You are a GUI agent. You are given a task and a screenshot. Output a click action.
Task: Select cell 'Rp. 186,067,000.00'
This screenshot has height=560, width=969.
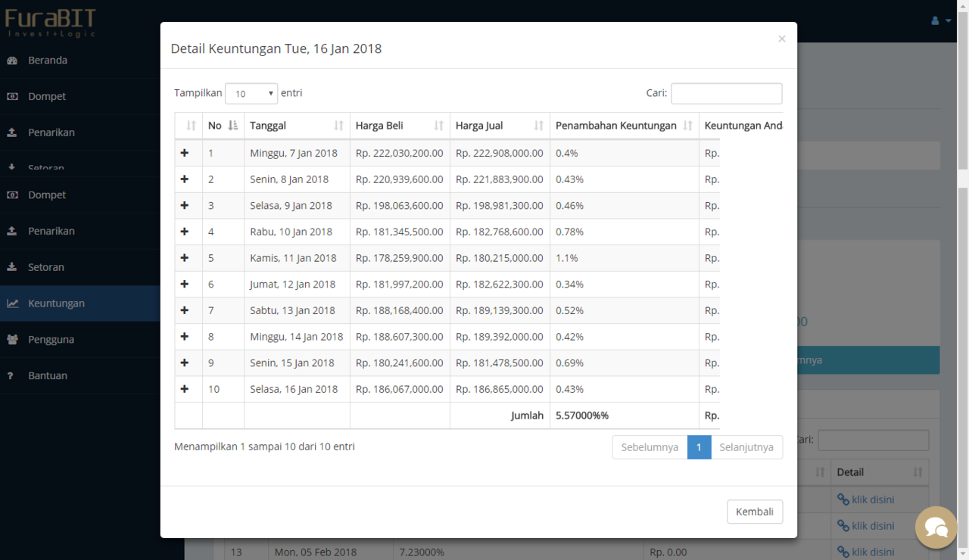(x=400, y=389)
